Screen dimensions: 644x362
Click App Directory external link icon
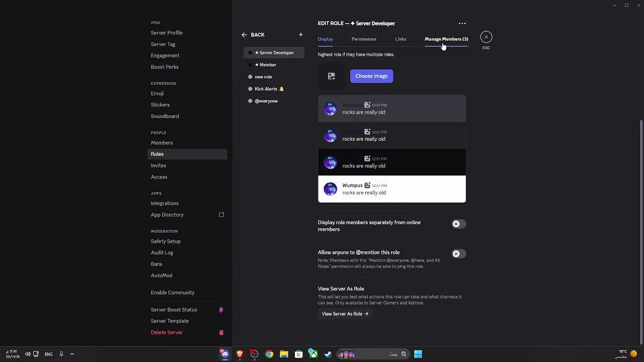[x=221, y=215]
